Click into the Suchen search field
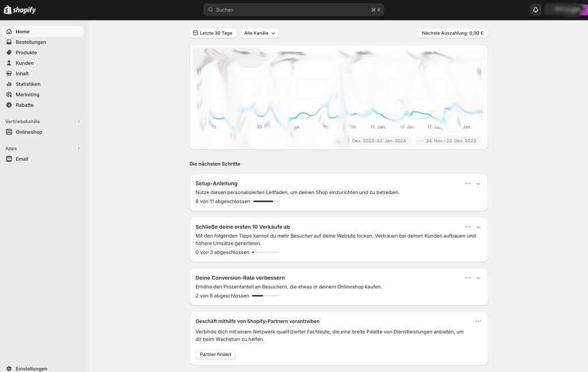This screenshot has width=588, height=372. (x=293, y=10)
